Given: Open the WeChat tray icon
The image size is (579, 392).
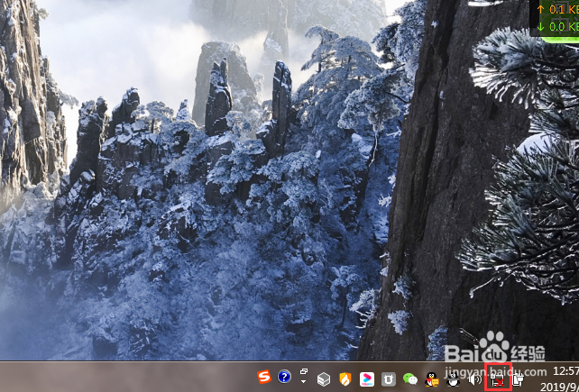Looking at the screenshot, I should tap(409, 379).
